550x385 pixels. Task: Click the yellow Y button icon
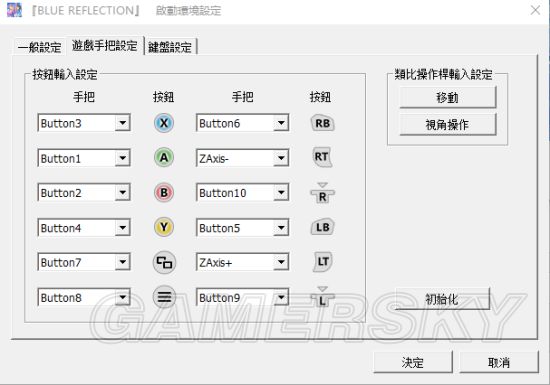click(164, 227)
